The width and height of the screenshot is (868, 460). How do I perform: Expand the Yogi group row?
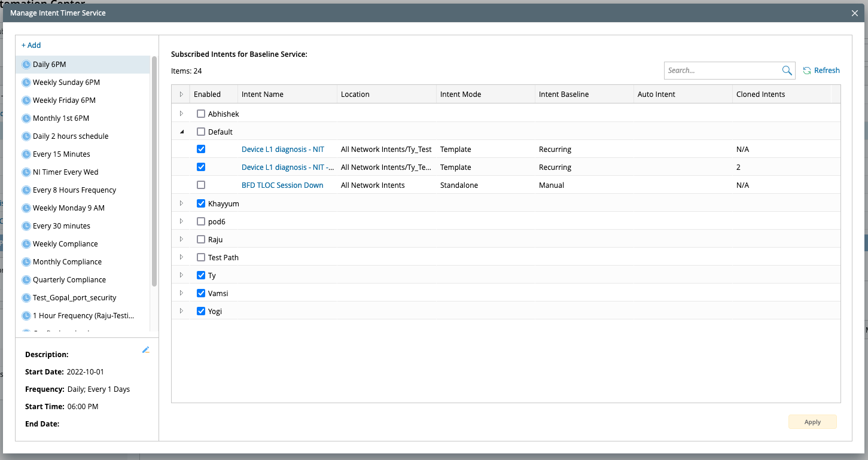[x=182, y=311]
